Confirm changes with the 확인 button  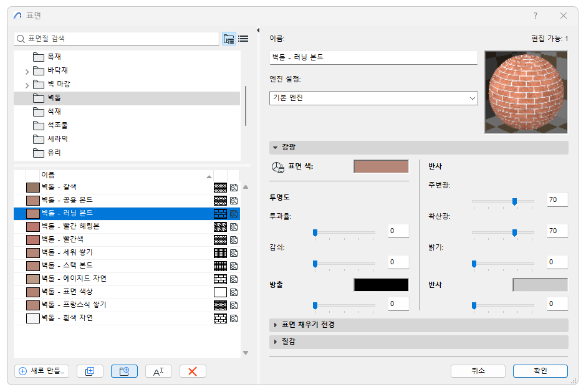coord(540,371)
